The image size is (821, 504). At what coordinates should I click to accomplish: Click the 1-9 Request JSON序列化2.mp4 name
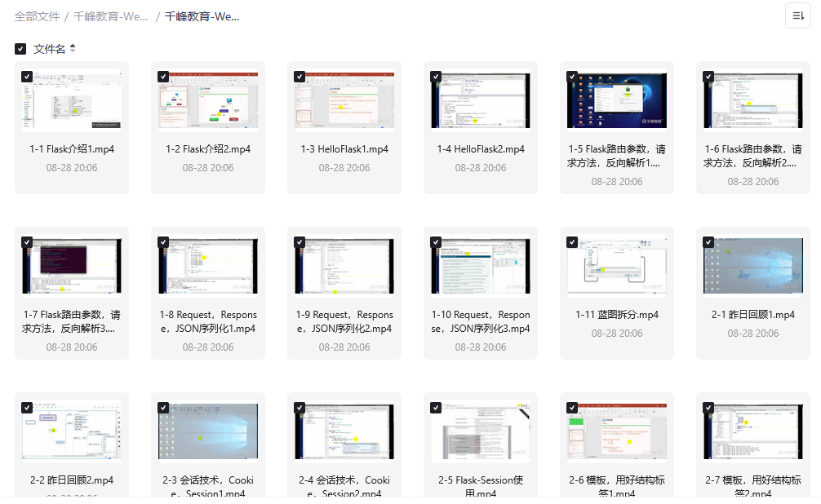point(344,321)
